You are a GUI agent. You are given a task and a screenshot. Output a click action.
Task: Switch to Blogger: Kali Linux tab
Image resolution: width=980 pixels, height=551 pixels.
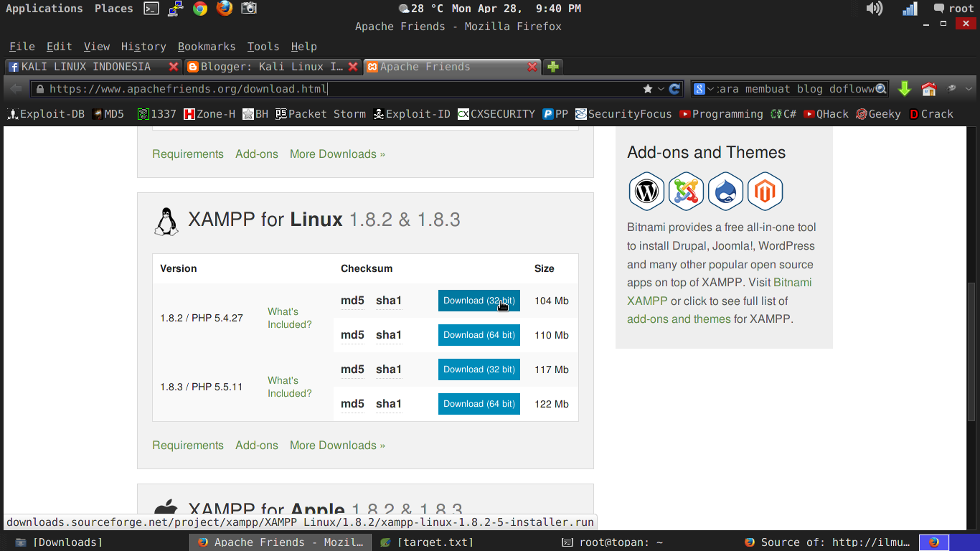pos(272,67)
